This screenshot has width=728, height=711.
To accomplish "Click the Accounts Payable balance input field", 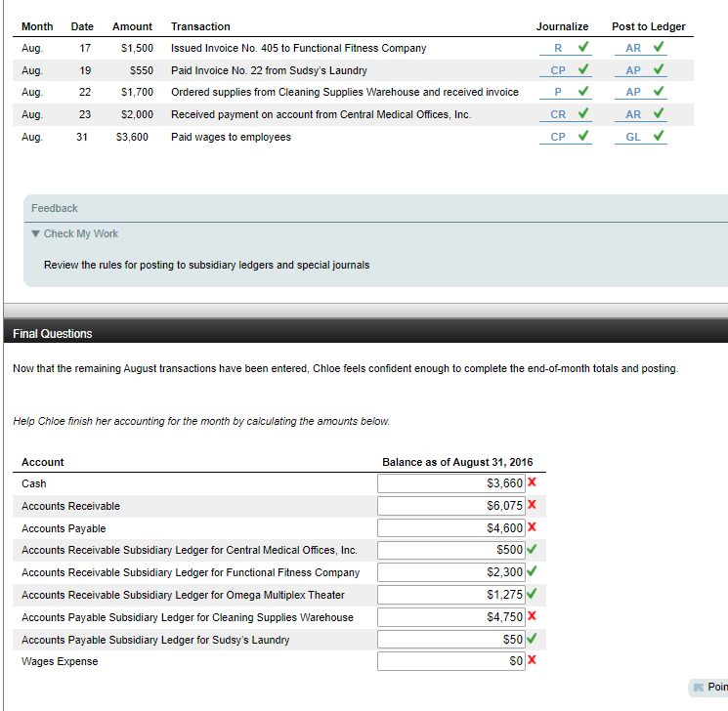I will point(450,527).
